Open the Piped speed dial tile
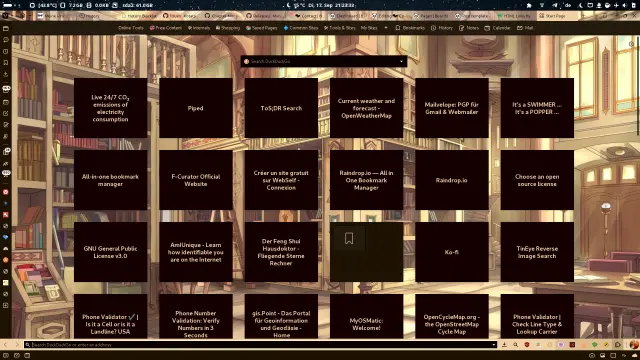 196,108
